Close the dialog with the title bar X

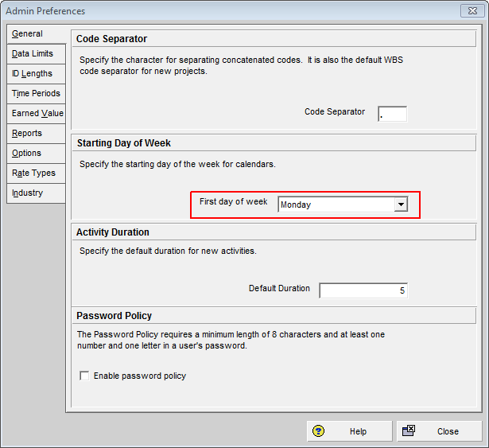pos(472,11)
